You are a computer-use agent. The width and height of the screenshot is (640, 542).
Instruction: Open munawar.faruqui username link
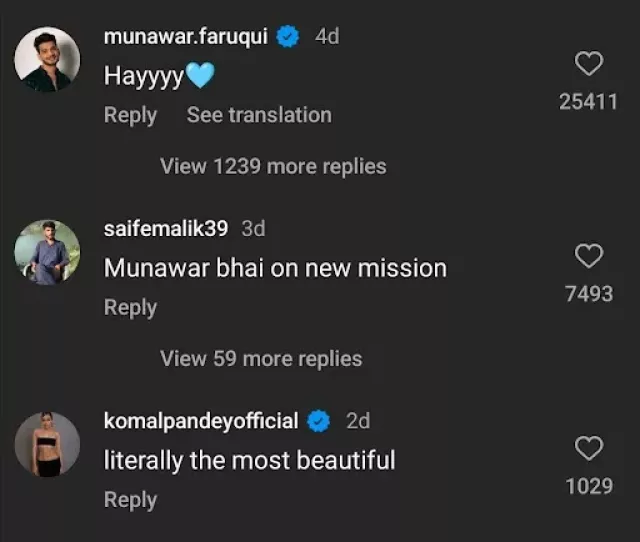click(x=187, y=37)
